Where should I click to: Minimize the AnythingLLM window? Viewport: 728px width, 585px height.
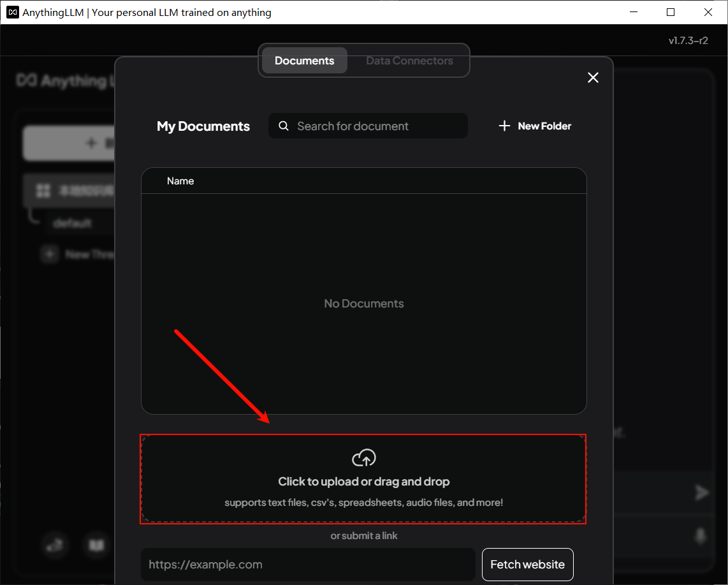[x=634, y=12]
